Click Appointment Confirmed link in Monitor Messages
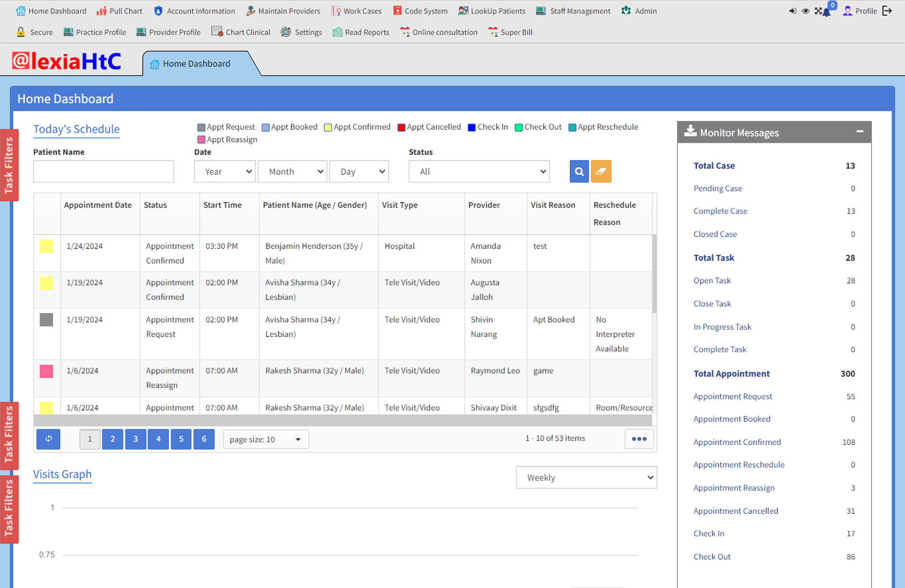The height and width of the screenshot is (588, 905). coord(737,442)
